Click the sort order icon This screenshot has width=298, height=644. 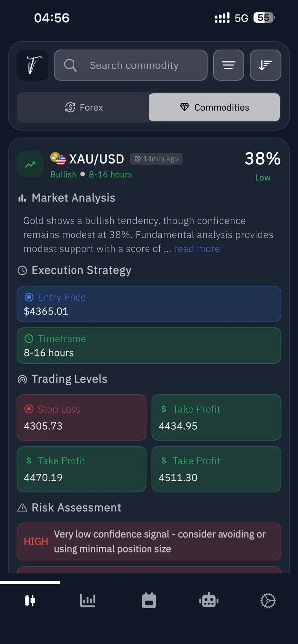pyautogui.click(x=265, y=65)
